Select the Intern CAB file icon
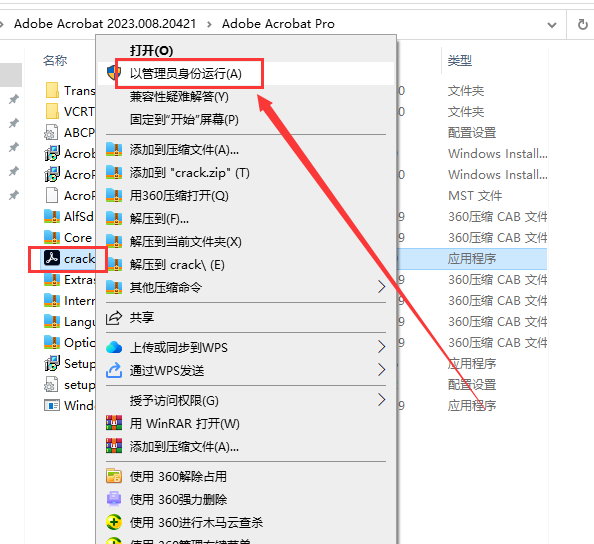 (52, 300)
